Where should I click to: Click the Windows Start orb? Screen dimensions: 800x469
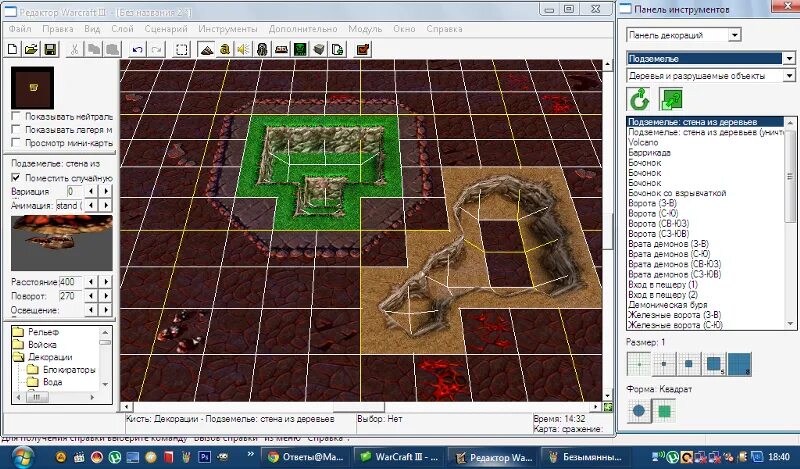[x=21, y=456]
